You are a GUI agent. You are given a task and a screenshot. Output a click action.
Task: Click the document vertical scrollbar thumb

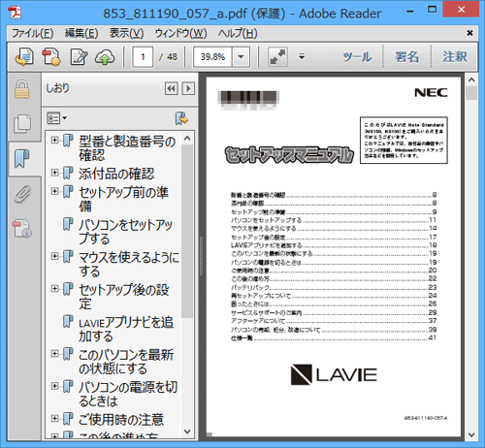pos(471,93)
